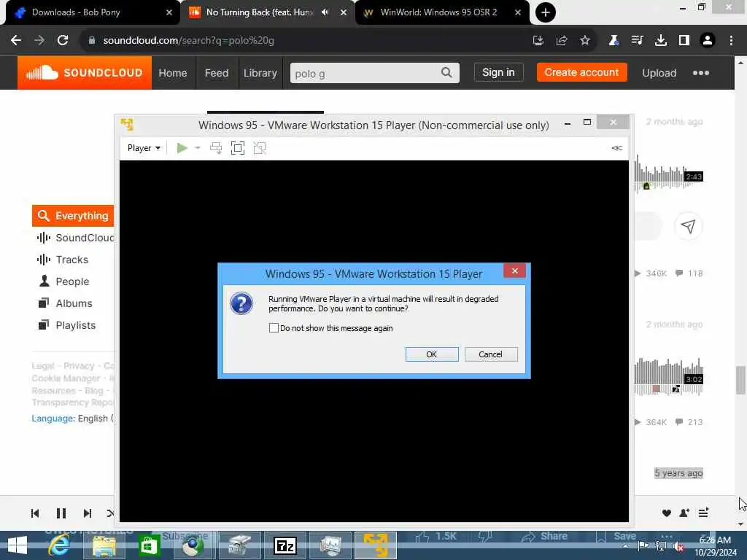The width and height of the screenshot is (747, 560).
Task: Skip to previous track in player
Action: click(x=35, y=513)
